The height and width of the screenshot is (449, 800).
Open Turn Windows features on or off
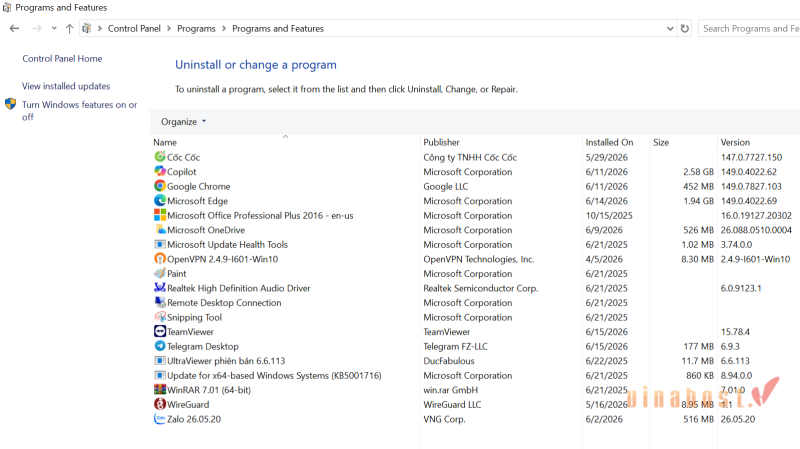(79, 111)
